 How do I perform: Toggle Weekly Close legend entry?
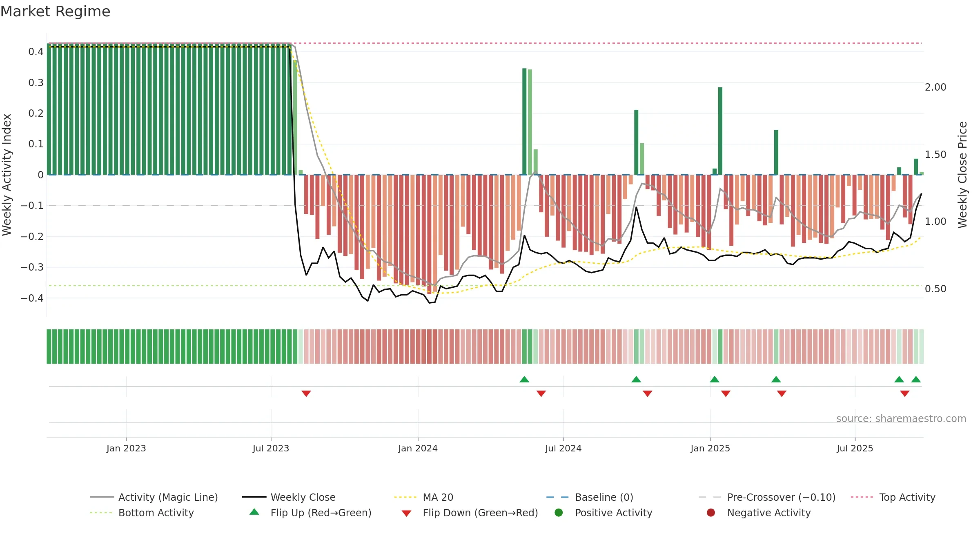(x=289, y=497)
